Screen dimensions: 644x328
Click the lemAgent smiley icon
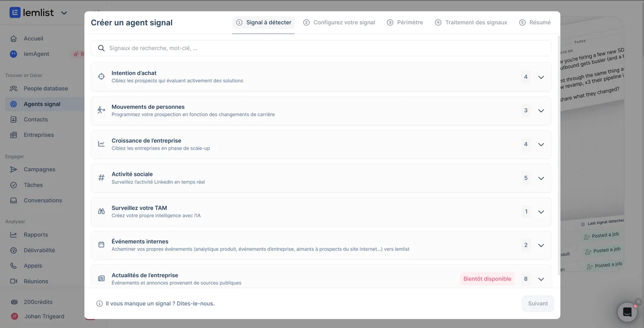click(14, 54)
